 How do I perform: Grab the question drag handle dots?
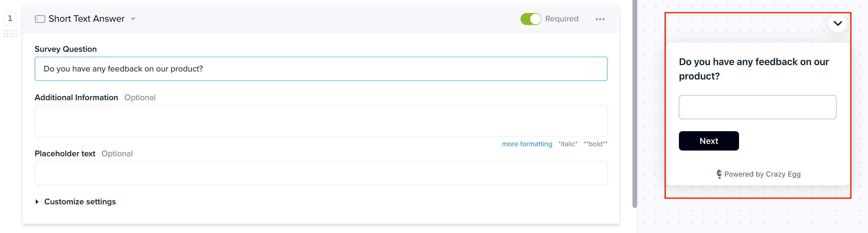point(10,33)
